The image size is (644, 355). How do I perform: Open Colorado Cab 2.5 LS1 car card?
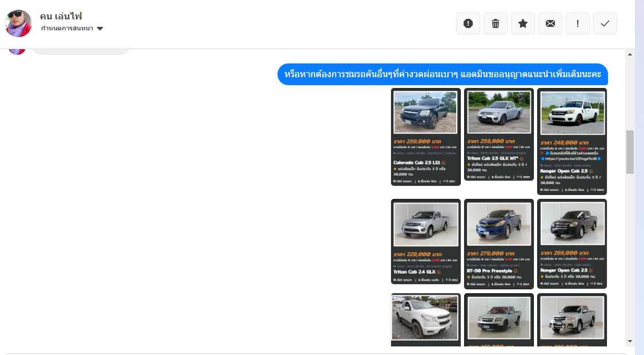tap(425, 137)
